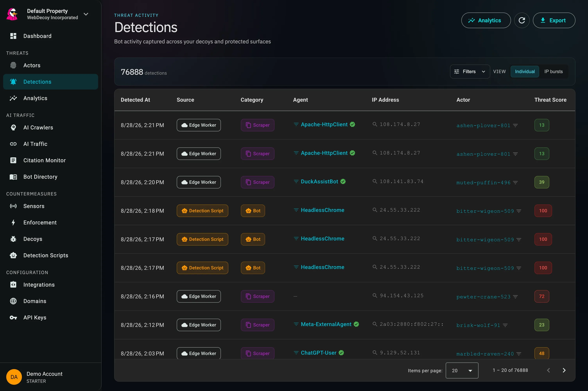Click threat score 72 badge
Image resolution: width=588 pixels, height=391 pixels.
[542, 297]
